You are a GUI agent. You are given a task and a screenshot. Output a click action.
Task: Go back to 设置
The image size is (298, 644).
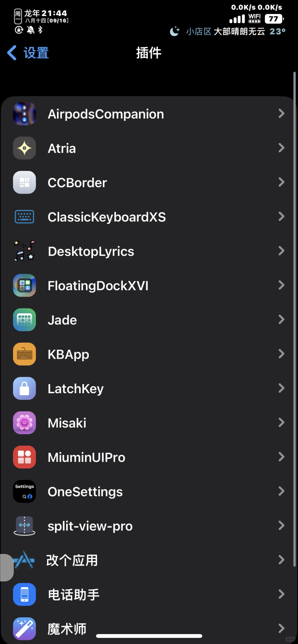click(28, 53)
